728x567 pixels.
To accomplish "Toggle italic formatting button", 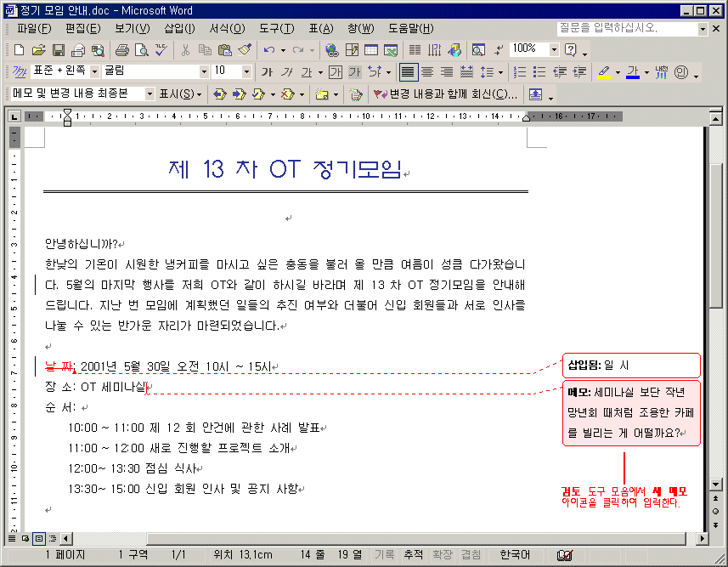I will point(287,72).
